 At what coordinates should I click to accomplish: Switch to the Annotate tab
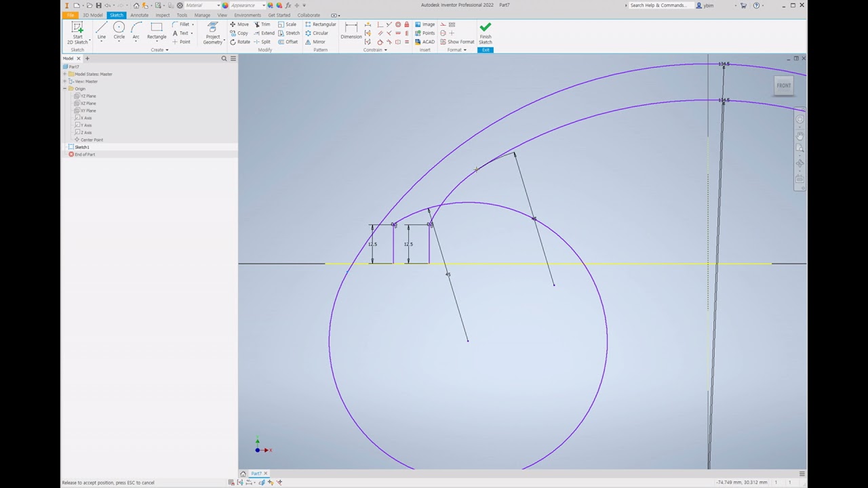pos(139,15)
